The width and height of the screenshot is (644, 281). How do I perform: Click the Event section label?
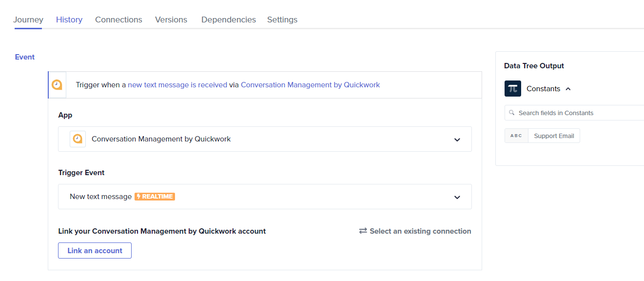click(25, 57)
